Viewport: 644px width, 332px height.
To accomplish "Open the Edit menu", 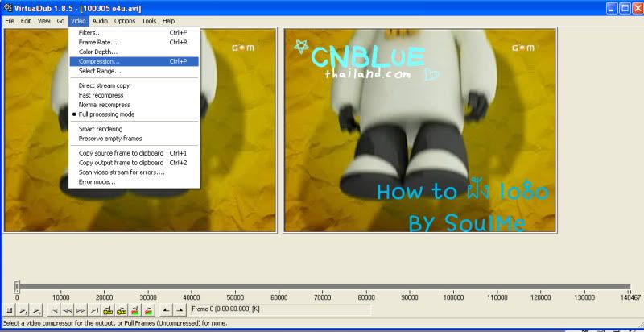I will pyautogui.click(x=26, y=21).
